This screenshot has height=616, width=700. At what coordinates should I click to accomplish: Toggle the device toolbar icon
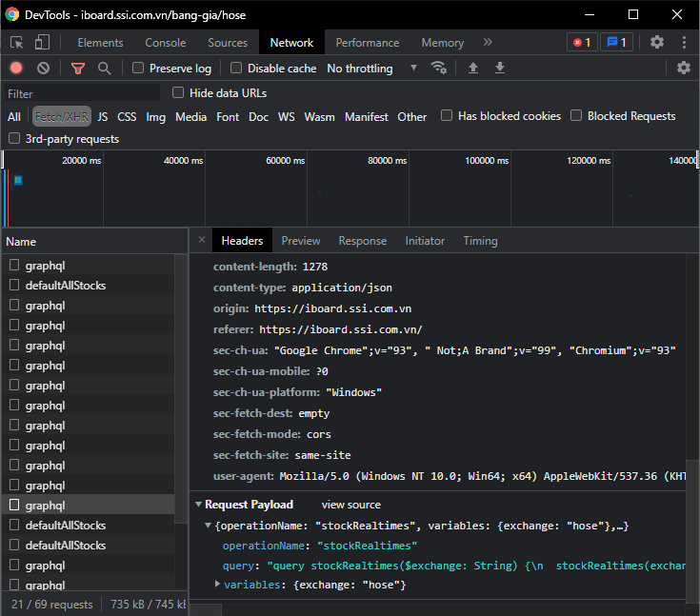(x=42, y=43)
